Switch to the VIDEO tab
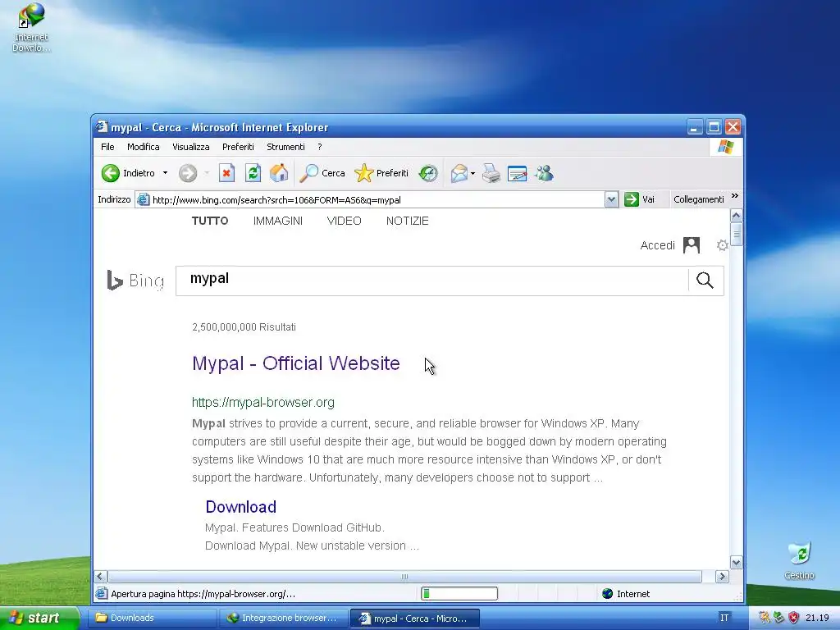This screenshot has width=840, height=630. tap(344, 221)
